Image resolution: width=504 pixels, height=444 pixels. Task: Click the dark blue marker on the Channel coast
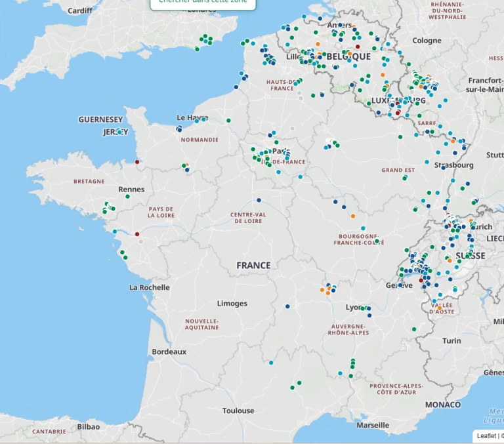pos(236,87)
